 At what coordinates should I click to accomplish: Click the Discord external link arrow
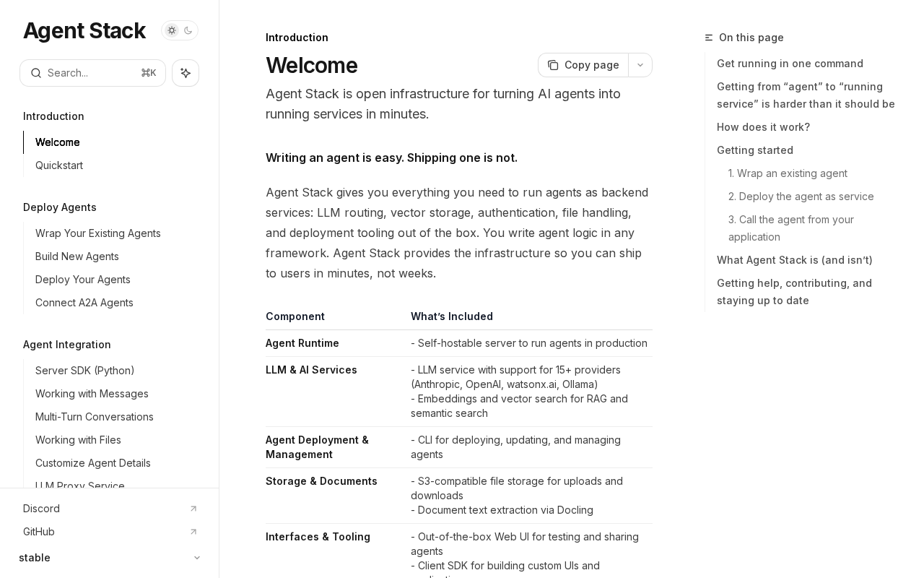coord(193,509)
